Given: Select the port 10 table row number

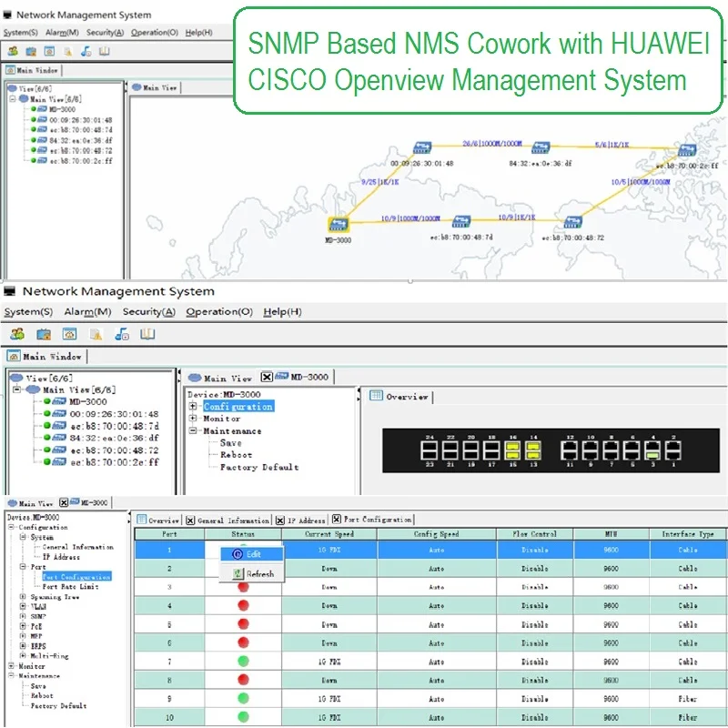Looking at the screenshot, I should click(x=169, y=718).
